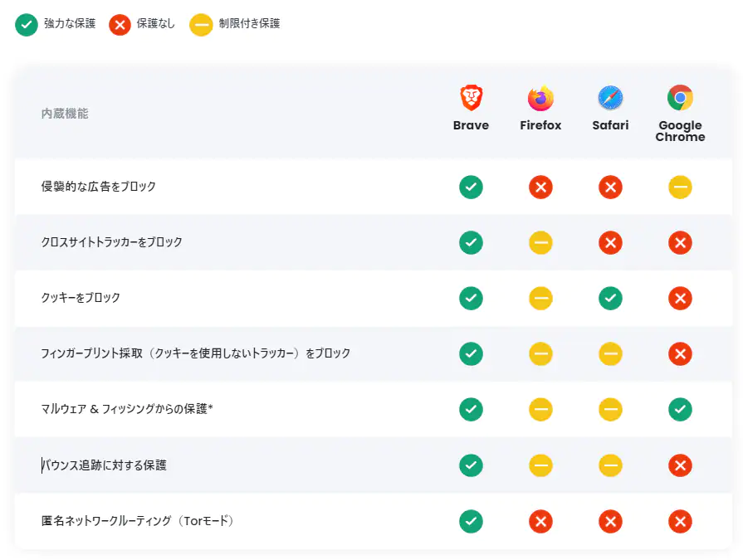Click the Brave lion logo icon
Viewport: 743px width, 560px height.
(x=471, y=98)
